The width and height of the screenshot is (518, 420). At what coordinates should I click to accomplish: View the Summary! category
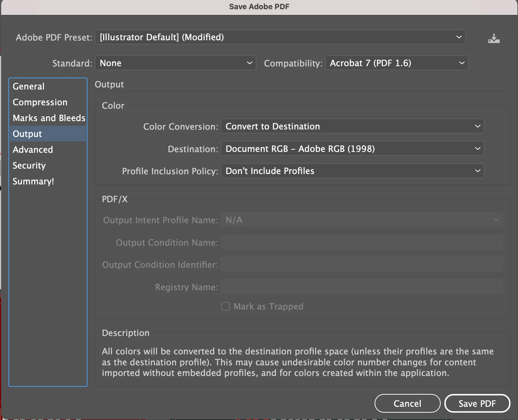click(48, 181)
